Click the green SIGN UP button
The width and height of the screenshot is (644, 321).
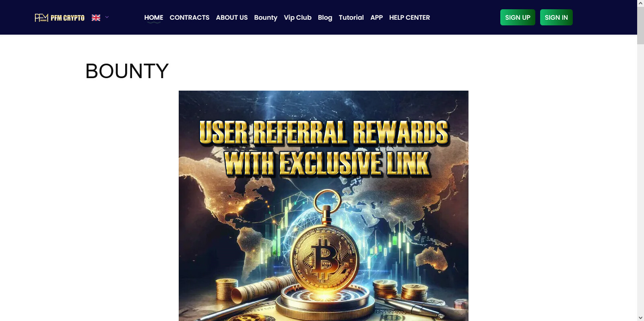pyautogui.click(x=518, y=17)
